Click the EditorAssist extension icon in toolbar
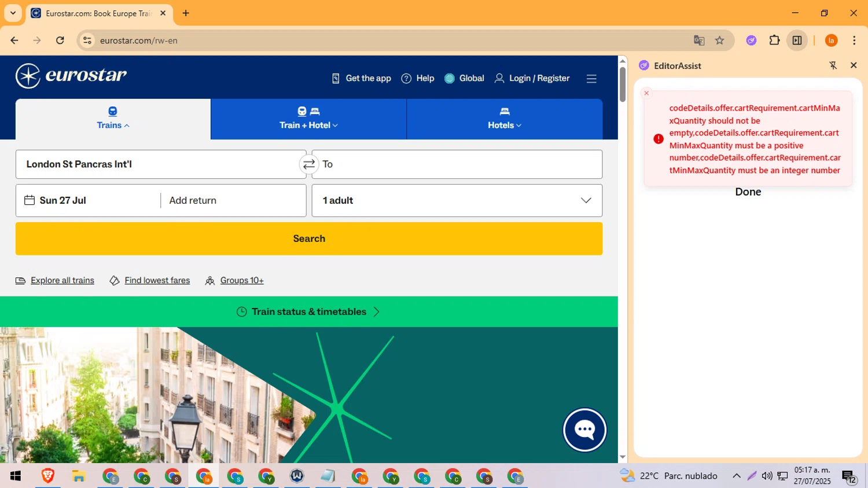Screen dimensions: 868x488 (751, 41)
